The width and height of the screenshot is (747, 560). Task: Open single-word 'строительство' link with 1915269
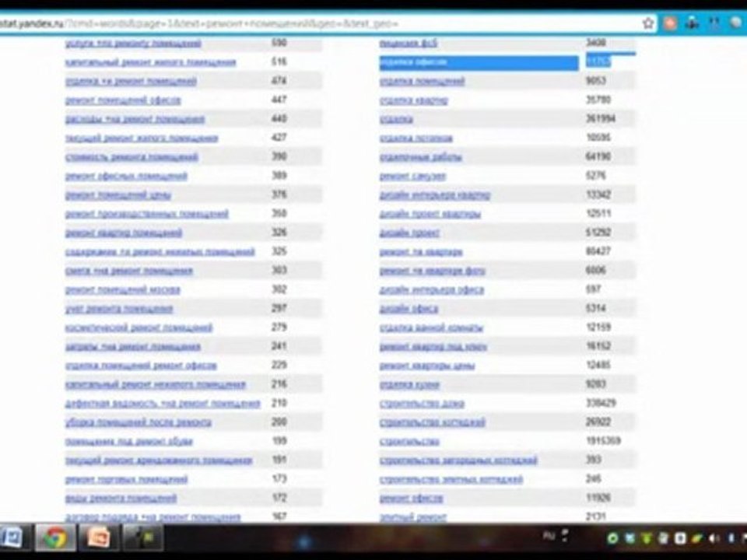[x=409, y=442]
